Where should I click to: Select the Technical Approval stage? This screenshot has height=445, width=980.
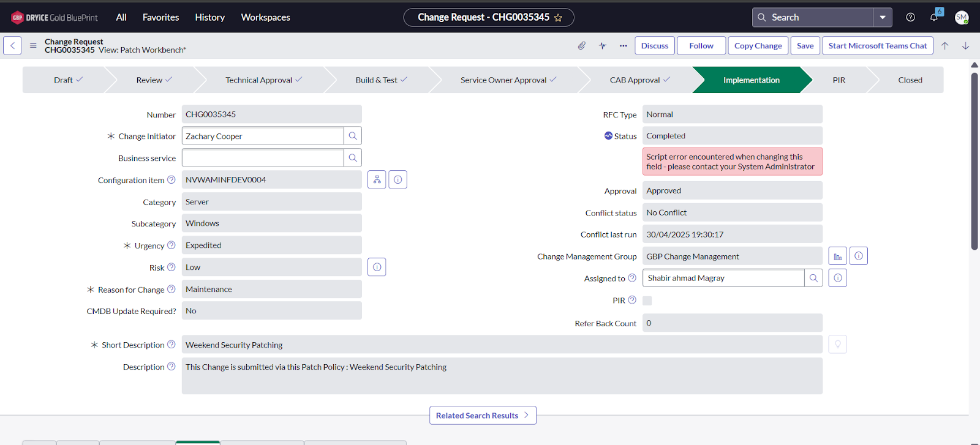[x=263, y=80]
